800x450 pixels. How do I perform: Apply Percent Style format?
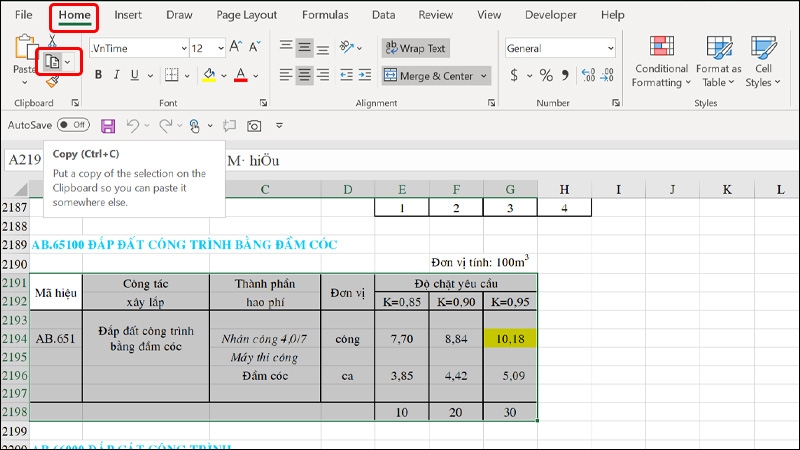point(546,76)
